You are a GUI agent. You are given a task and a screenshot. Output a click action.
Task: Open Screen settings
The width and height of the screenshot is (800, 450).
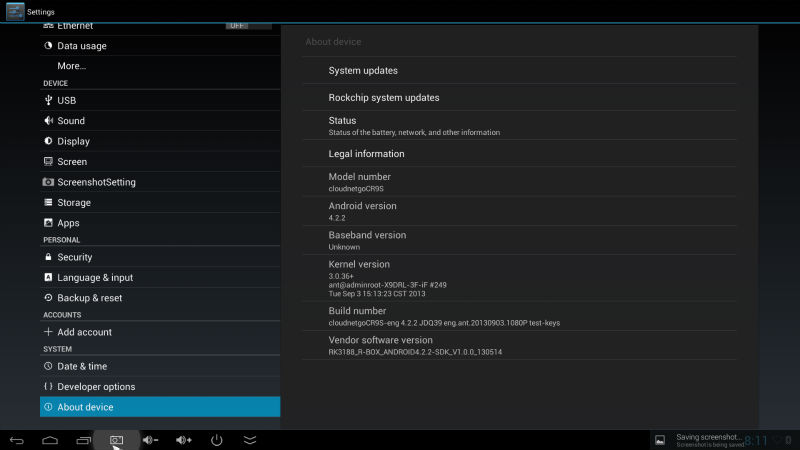(x=160, y=162)
